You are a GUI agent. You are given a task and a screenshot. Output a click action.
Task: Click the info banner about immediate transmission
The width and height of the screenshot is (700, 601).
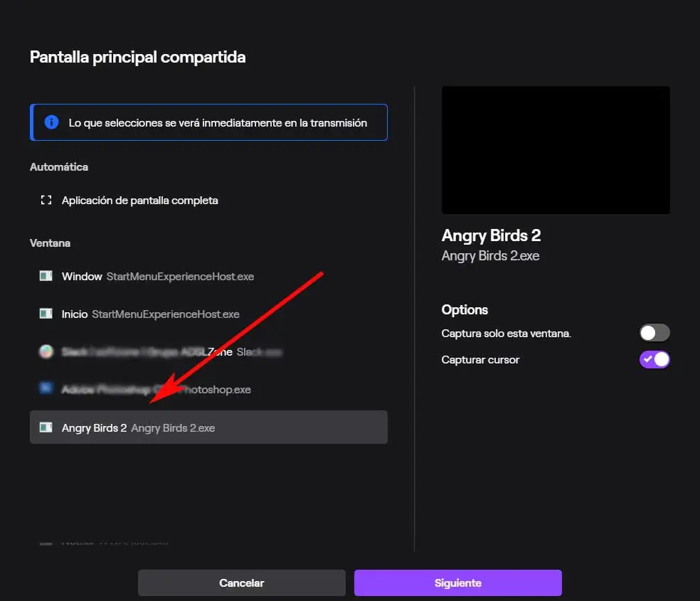coord(208,122)
